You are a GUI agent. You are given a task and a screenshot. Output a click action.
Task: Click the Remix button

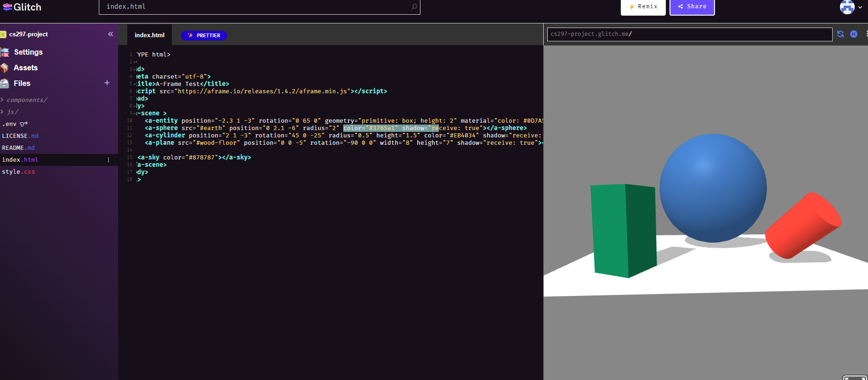click(643, 7)
